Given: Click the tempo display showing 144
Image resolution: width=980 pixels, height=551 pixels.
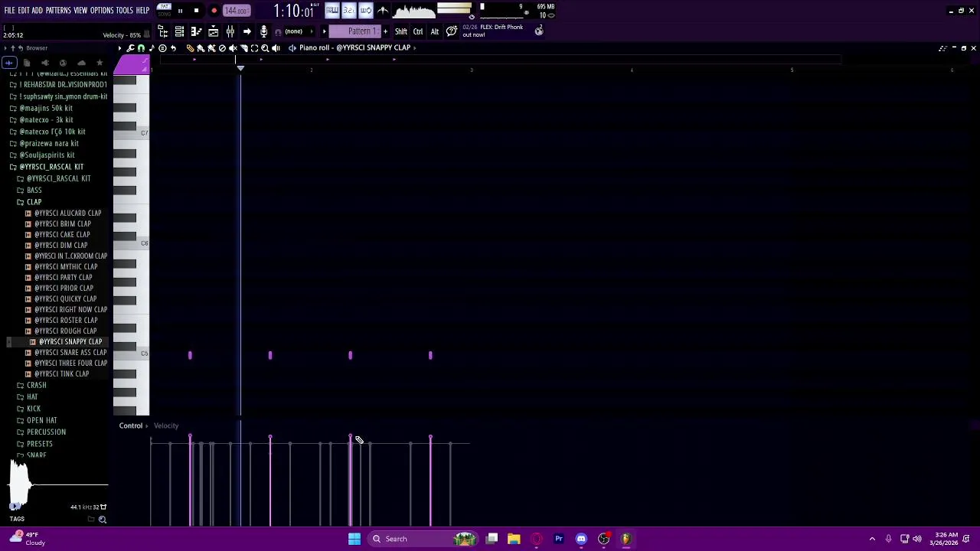Looking at the screenshot, I should coord(237,11).
